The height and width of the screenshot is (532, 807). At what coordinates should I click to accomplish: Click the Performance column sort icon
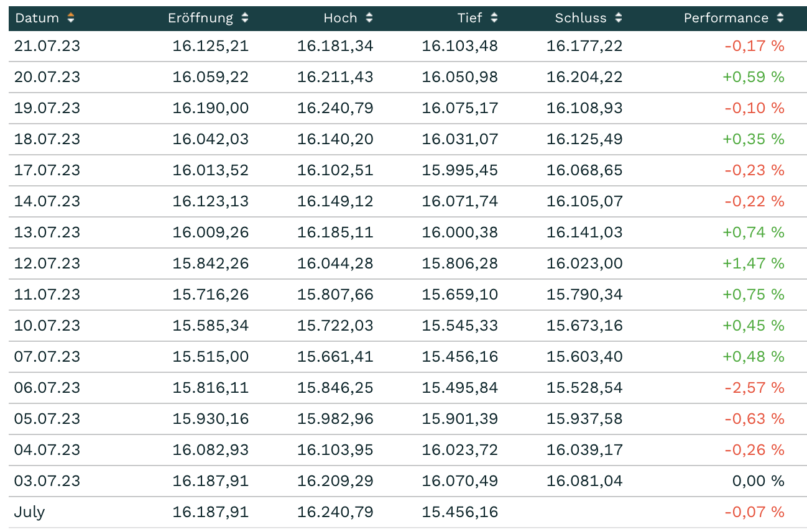click(x=780, y=18)
